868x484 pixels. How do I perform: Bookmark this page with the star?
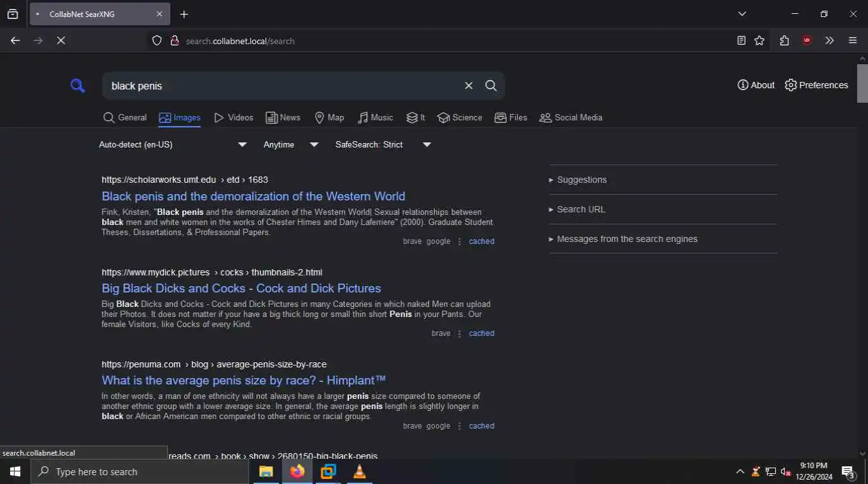(759, 40)
